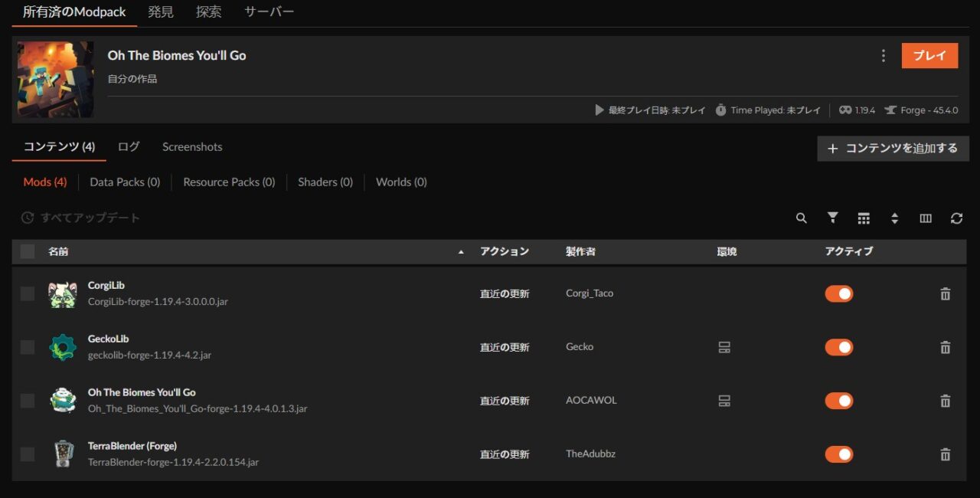980x498 pixels.
Task: Click the modpack cover thumbnail image
Action: (x=56, y=80)
